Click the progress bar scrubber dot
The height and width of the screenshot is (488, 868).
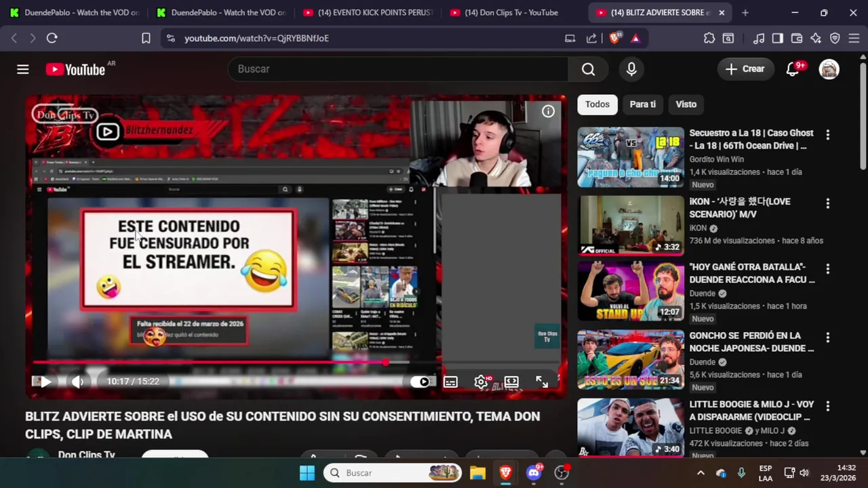[x=385, y=363]
